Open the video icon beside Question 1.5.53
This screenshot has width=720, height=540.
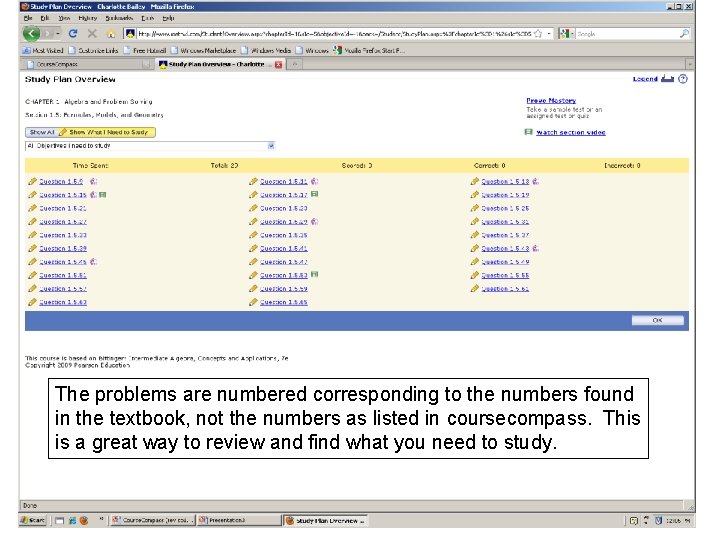coord(315,275)
